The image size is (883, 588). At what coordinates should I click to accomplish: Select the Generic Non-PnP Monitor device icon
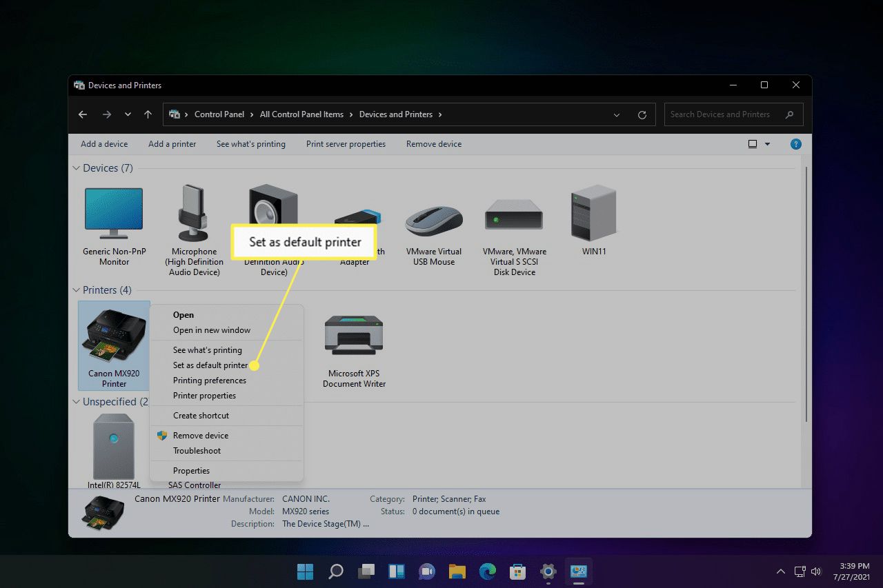(114, 213)
